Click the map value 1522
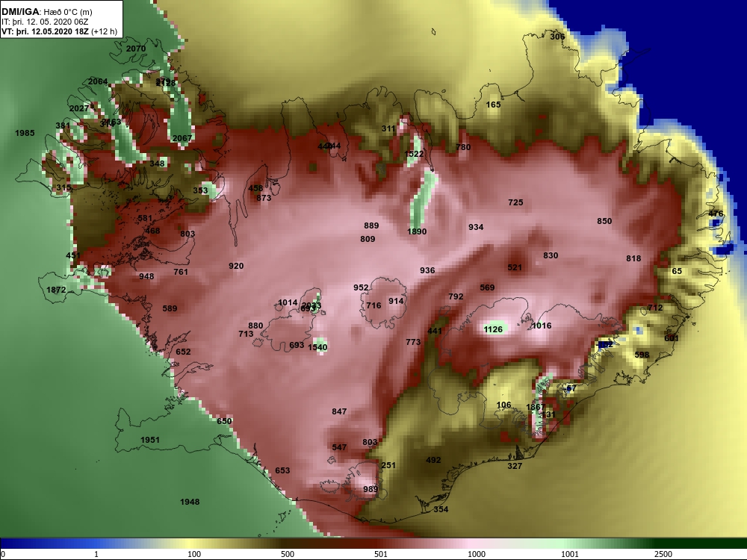Image resolution: width=747 pixels, height=560 pixels. point(414,154)
